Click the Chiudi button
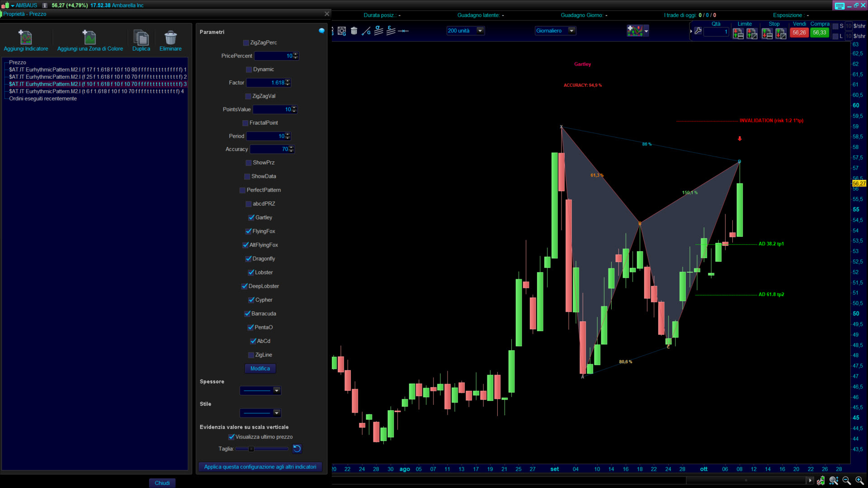Viewport: 868px width, 488px height. [162, 483]
